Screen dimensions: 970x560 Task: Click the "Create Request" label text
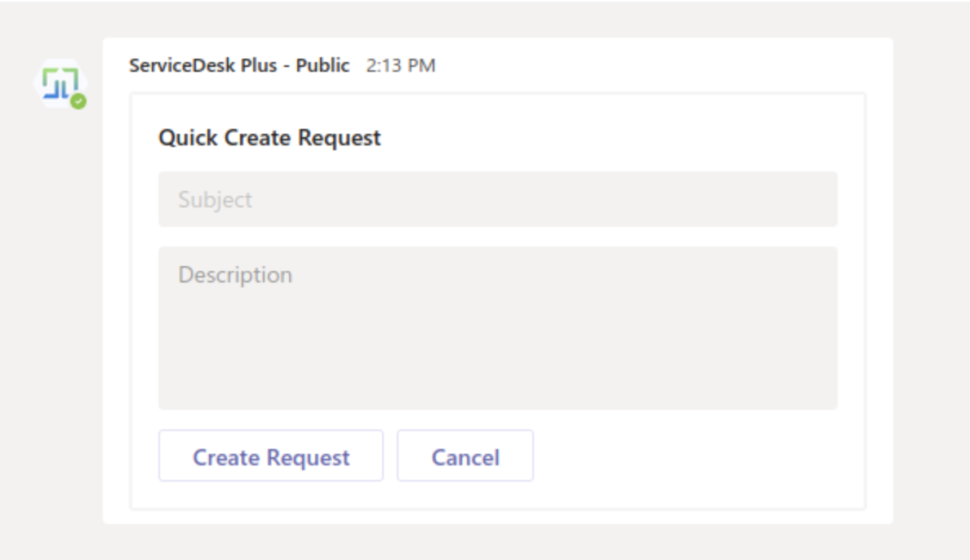(271, 457)
